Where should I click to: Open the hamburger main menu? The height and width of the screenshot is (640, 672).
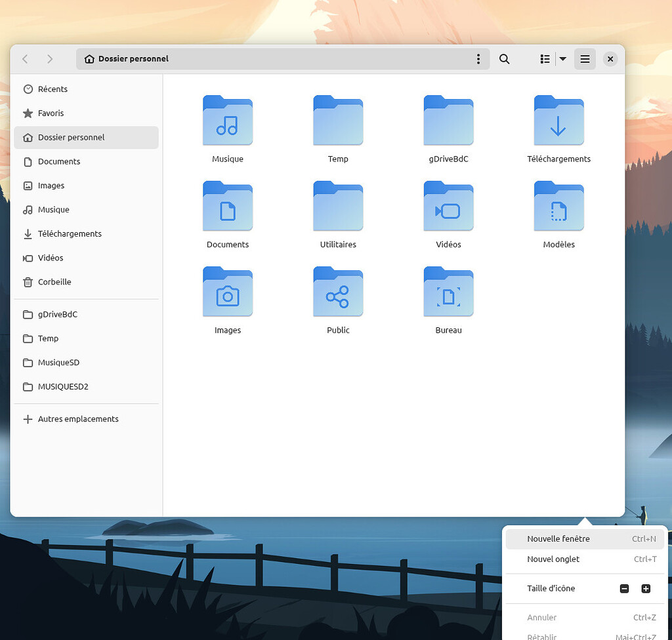[585, 59]
